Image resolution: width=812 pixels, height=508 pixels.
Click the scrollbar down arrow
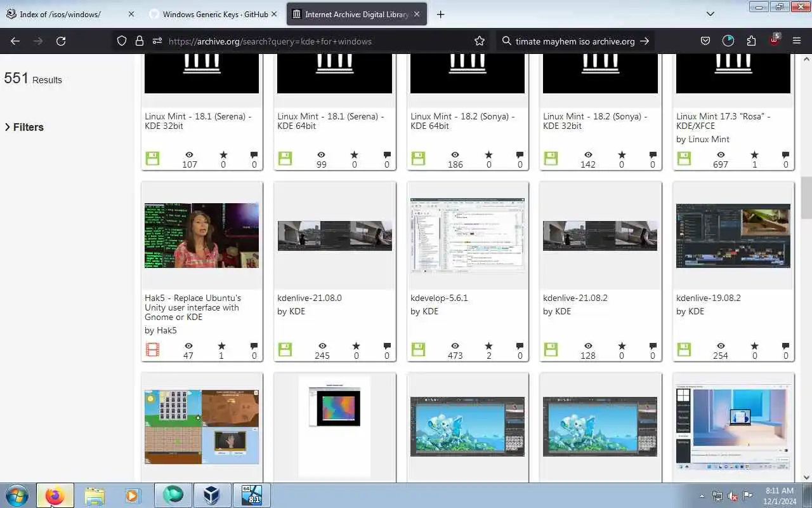pyautogui.click(x=807, y=478)
